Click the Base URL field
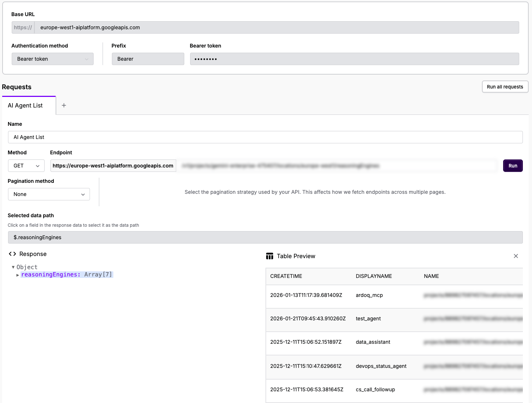This screenshot has height=403, width=532. [279, 27]
